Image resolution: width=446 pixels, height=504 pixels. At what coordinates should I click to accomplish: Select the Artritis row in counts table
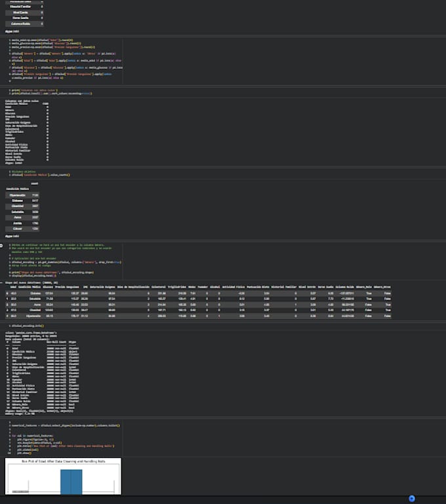[22, 223]
